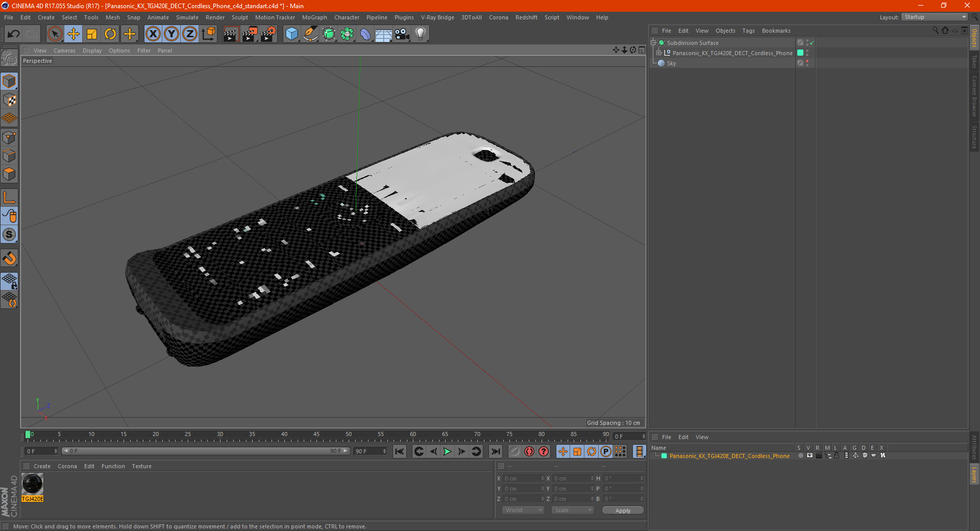Click the Apply button
The image size is (980, 531).
[x=623, y=510]
